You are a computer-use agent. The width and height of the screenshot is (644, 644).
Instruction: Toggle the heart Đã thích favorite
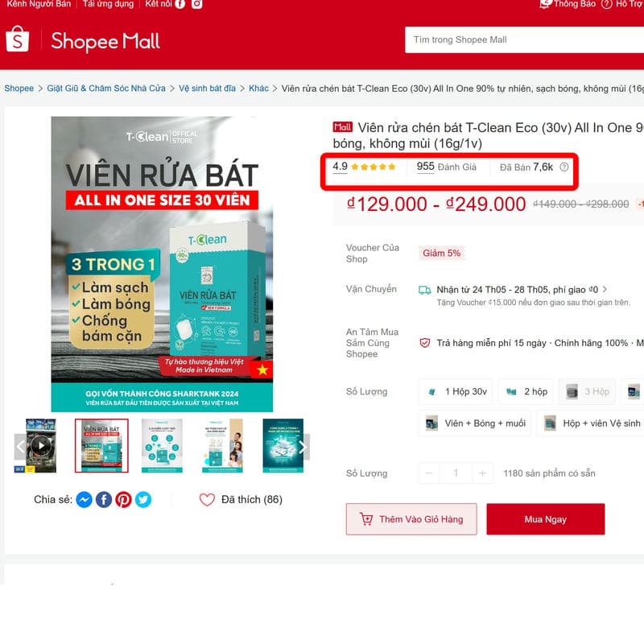207,499
